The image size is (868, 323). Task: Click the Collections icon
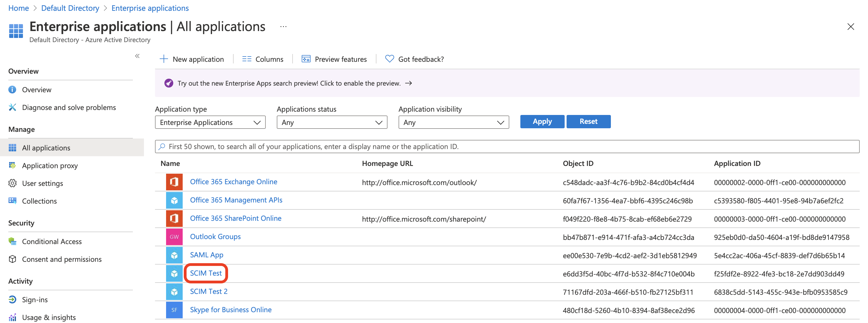12,201
